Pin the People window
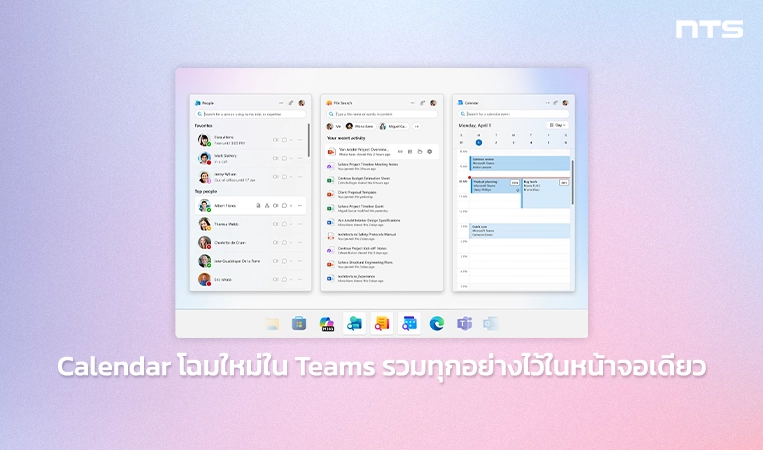 (x=291, y=103)
